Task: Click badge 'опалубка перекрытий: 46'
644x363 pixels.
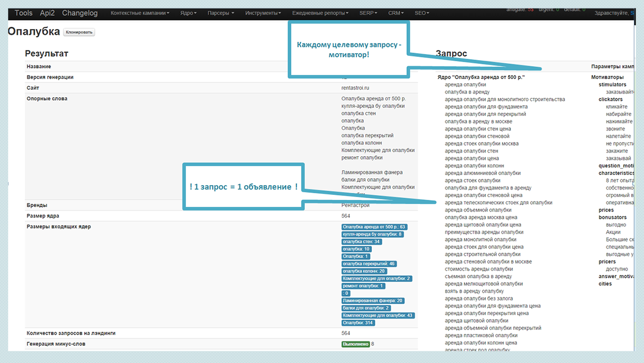Action: coord(369,264)
